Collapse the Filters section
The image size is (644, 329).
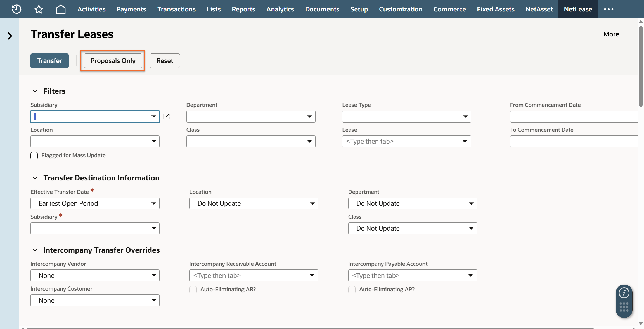point(35,91)
